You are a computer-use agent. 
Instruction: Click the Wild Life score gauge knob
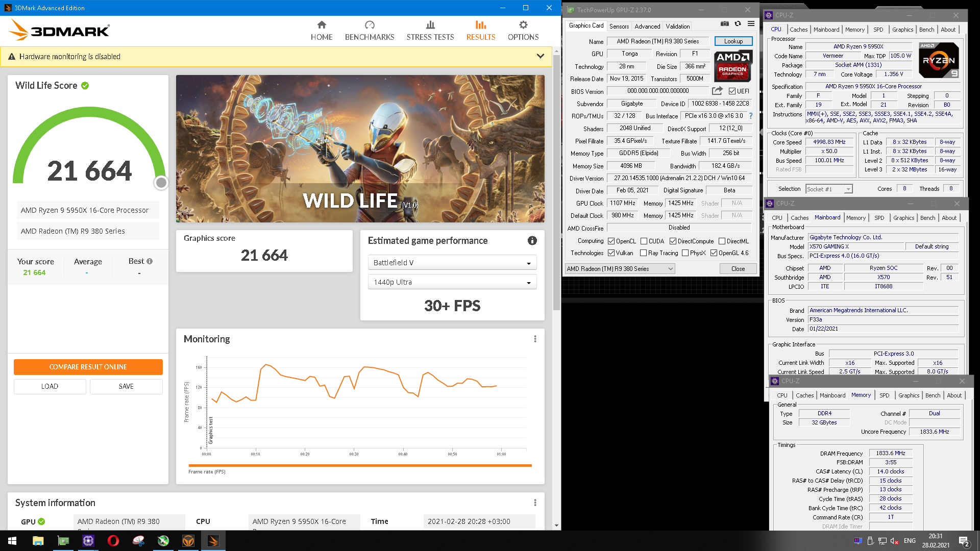pyautogui.click(x=161, y=182)
